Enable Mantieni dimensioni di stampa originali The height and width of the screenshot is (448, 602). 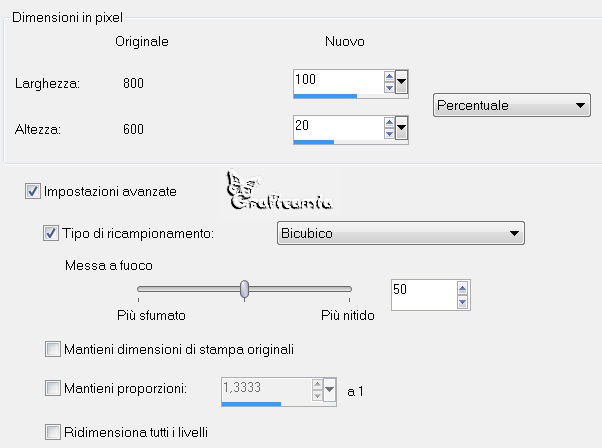(53, 349)
